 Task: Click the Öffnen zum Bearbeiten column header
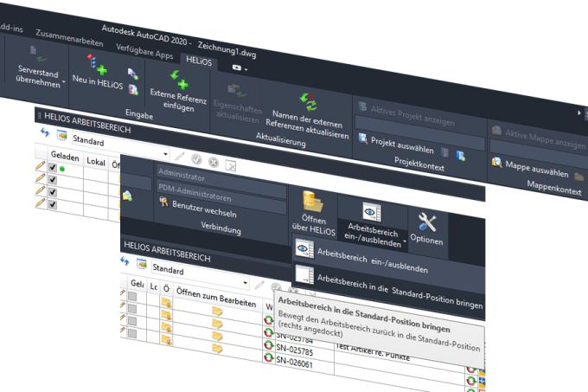coord(216,299)
